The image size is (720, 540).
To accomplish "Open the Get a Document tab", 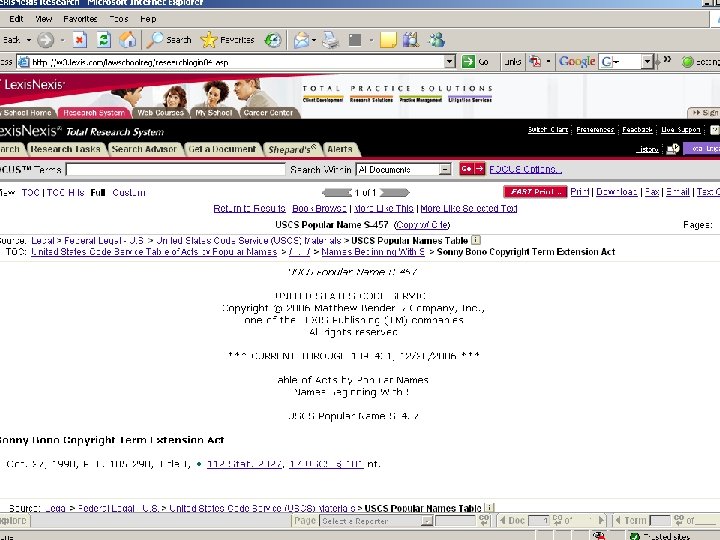I will point(222,149).
